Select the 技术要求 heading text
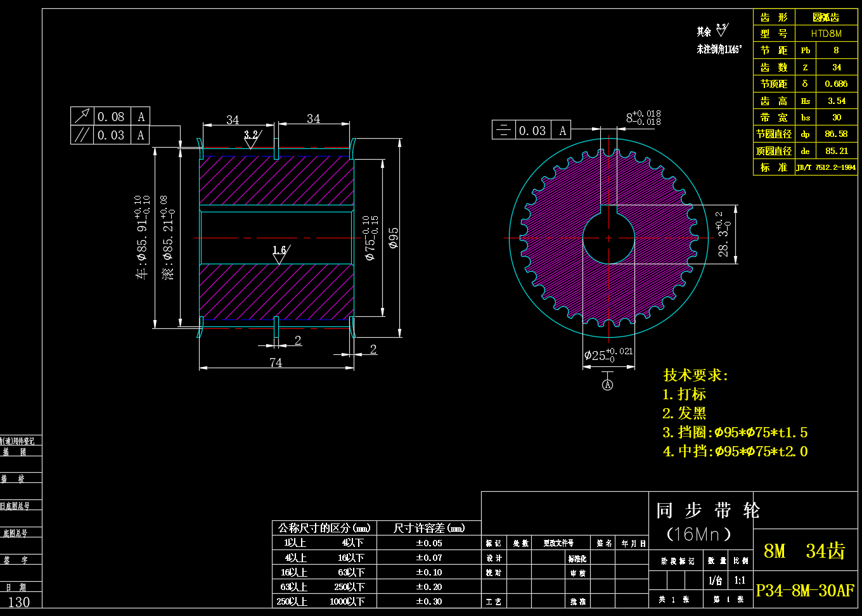This screenshot has width=862, height=616. [695, 375]
